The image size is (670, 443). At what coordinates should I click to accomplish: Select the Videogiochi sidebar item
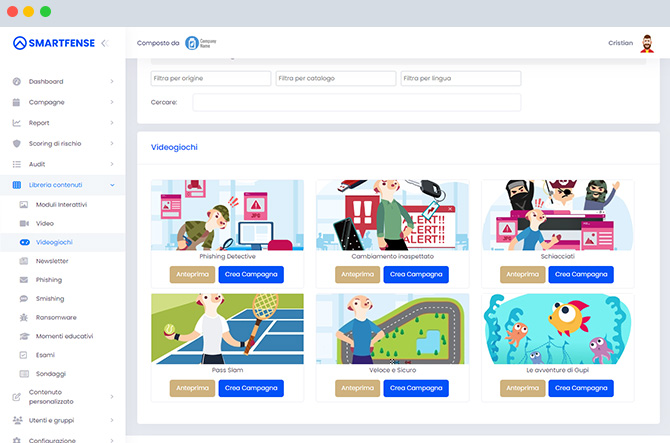62,242
